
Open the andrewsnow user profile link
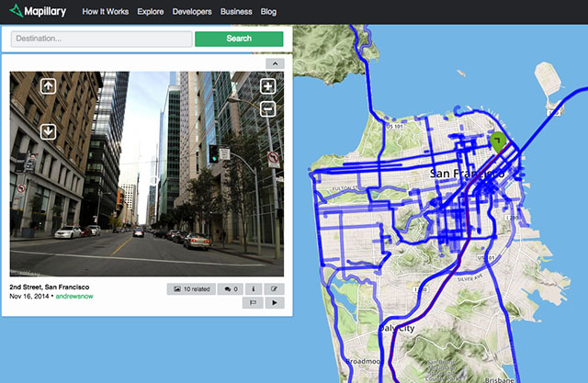pos(74,297)
